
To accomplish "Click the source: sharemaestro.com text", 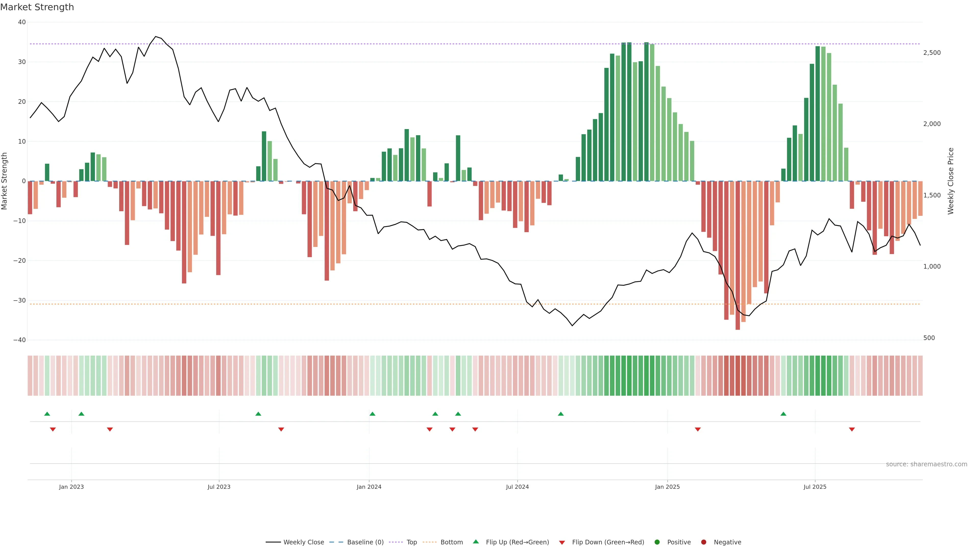I will click(x=926, y=464).
